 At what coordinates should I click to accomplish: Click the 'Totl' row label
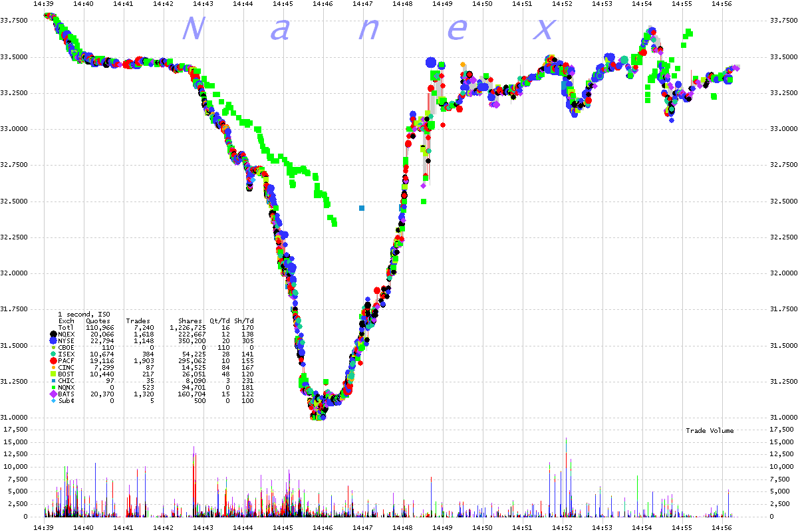[x=66, y=328]
